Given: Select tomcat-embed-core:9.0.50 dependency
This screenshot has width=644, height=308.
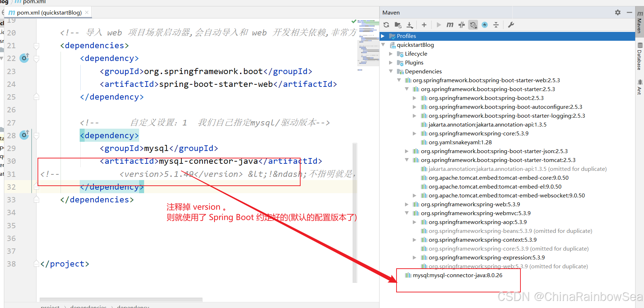Looking at the screenshot, I should (498, 178).
